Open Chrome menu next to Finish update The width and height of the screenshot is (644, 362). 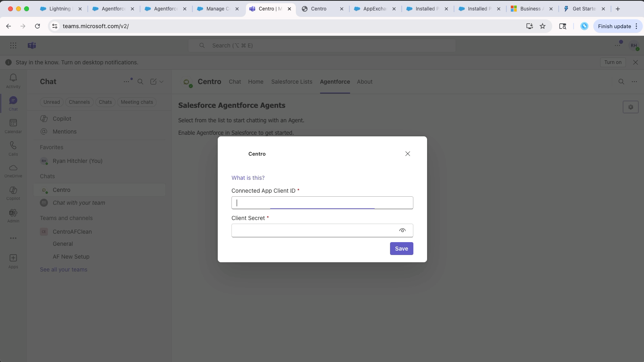[636, 26]
